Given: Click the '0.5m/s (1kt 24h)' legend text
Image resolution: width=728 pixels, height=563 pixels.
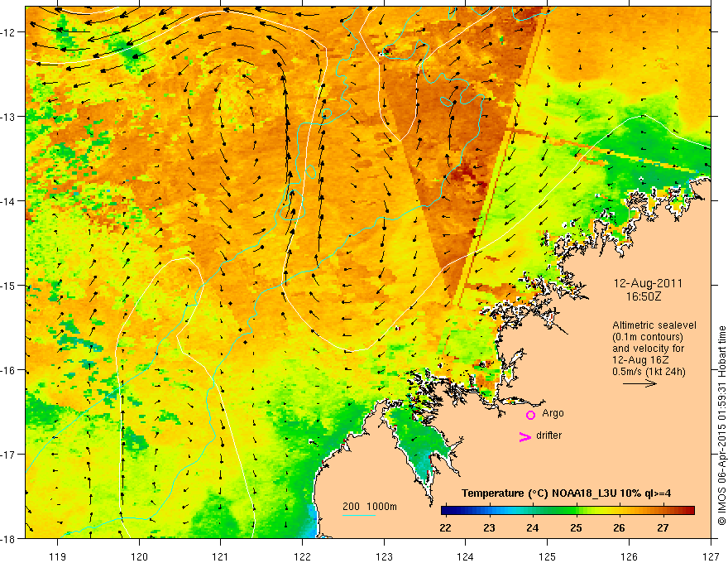Looking at the screenshot, I should click(x=649, y=372).
